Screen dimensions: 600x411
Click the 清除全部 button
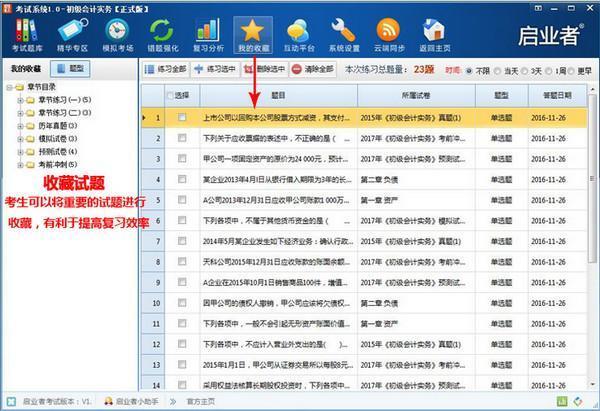[x=313, y=69]
